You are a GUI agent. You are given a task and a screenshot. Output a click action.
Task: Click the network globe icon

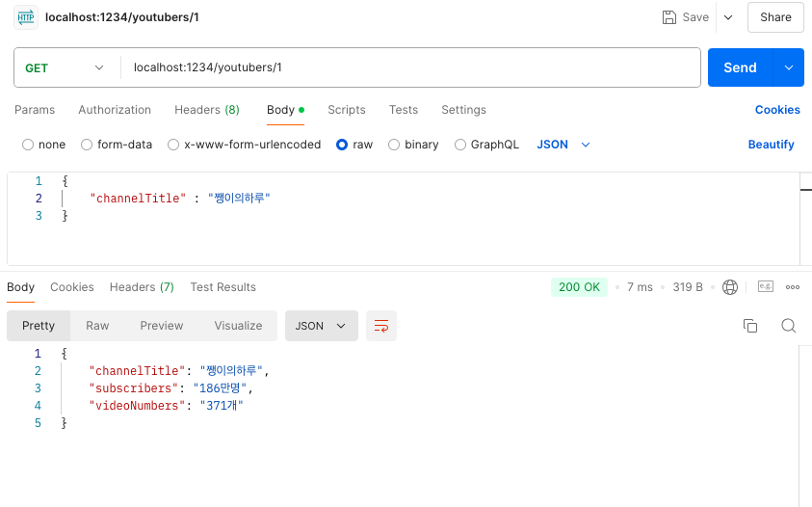click(x=730, y=286)
